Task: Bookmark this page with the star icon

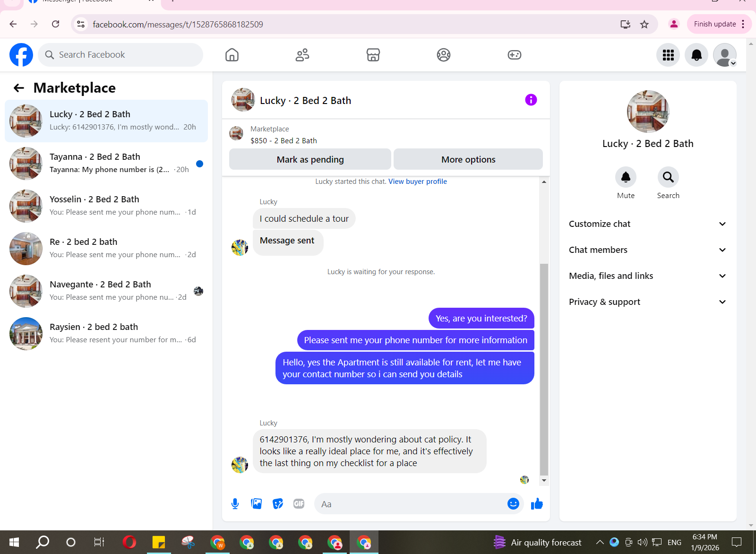Action: tap(644, 24)
